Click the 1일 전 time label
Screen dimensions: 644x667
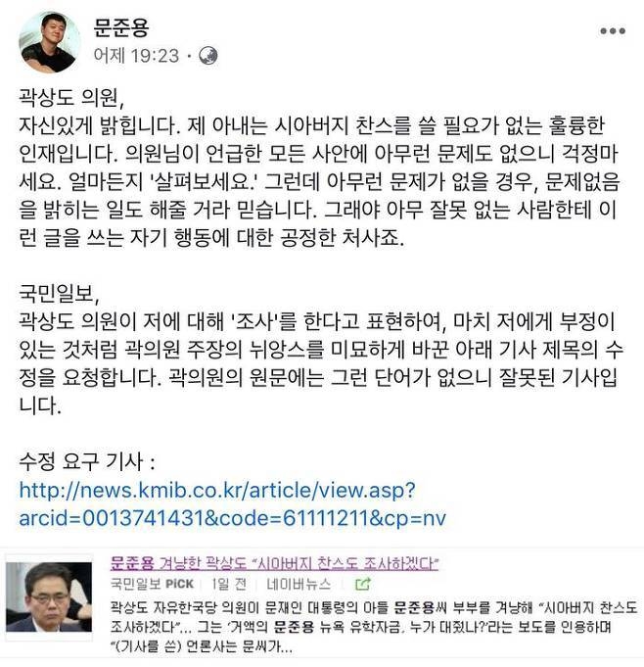point(229,584)
